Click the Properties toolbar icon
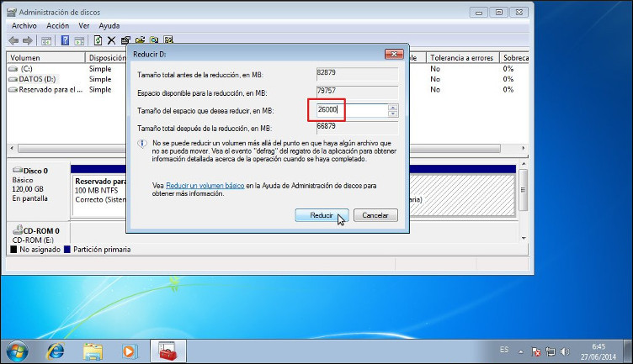Viewport: 633px width, 364px height. click(x=125, y=40)
